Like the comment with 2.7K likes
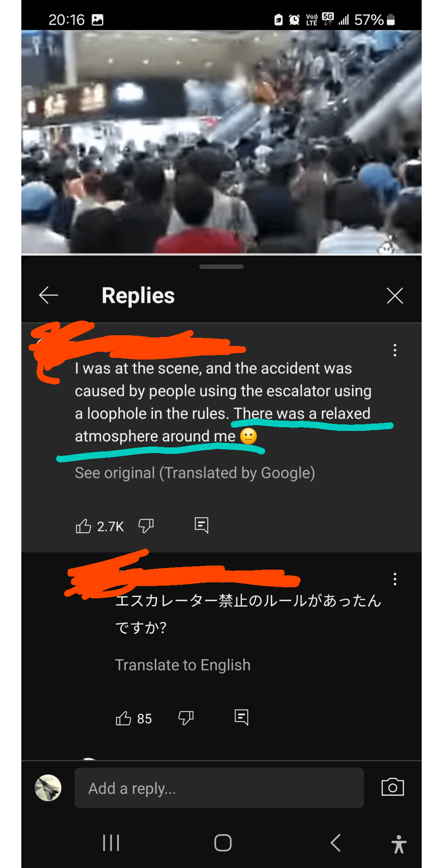Screen dimensions: 443x868 (84, 526)
